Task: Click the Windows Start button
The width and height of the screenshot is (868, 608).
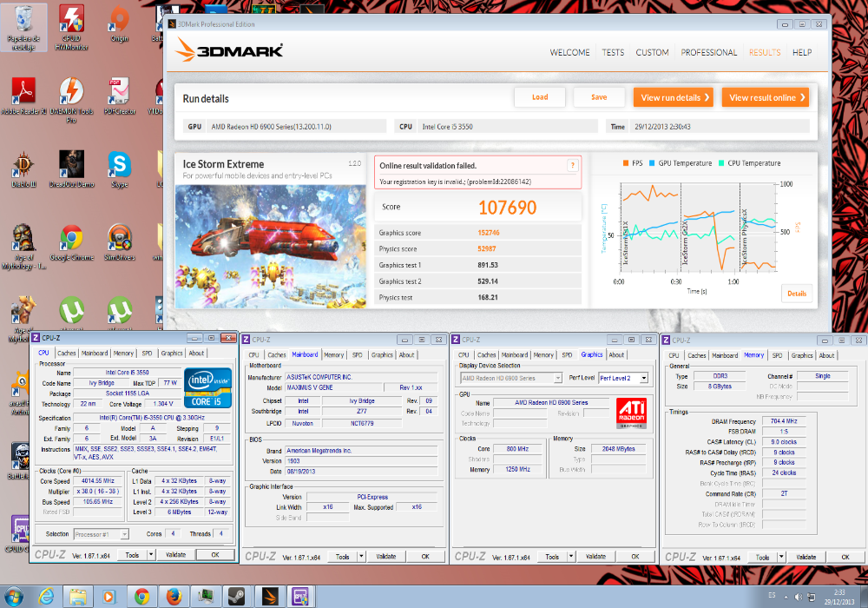Action: pos(13,597)
